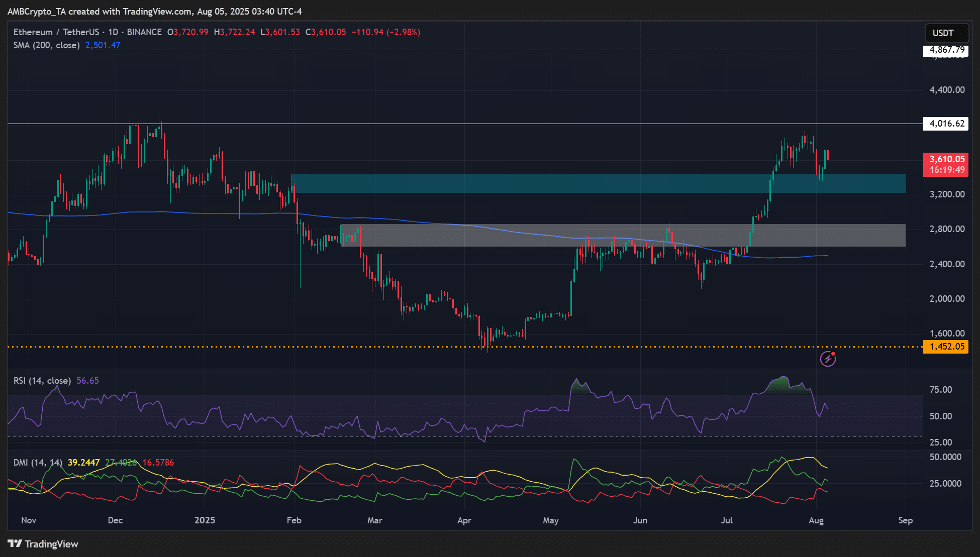The width and height of the screenshot is (980, 557).
Task: Select the SMA (200, close) indicator legend
Action: [x=46, y=45]
